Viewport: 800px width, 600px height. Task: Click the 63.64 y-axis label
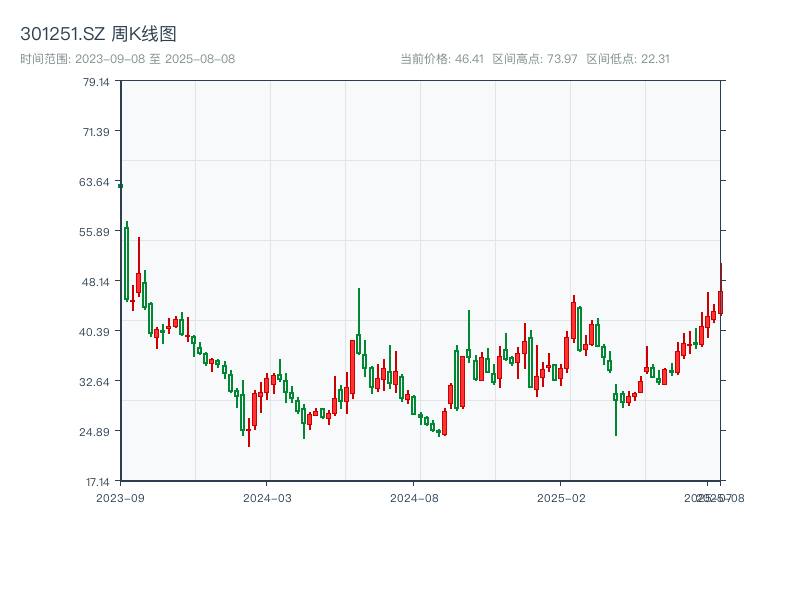coord(96,182)
